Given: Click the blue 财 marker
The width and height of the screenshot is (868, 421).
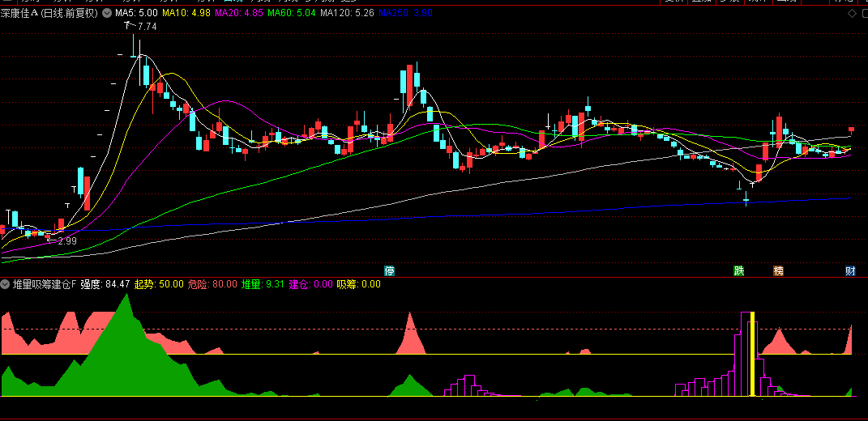Looking at the screenshot, I should [850, 270].
